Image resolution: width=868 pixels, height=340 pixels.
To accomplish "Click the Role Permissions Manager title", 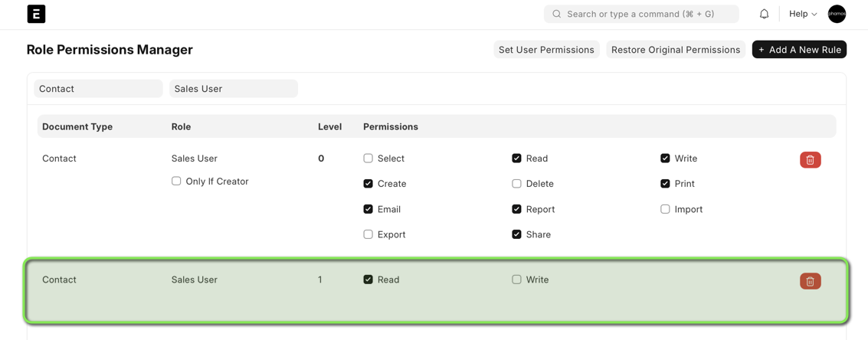I will [110, 50].
